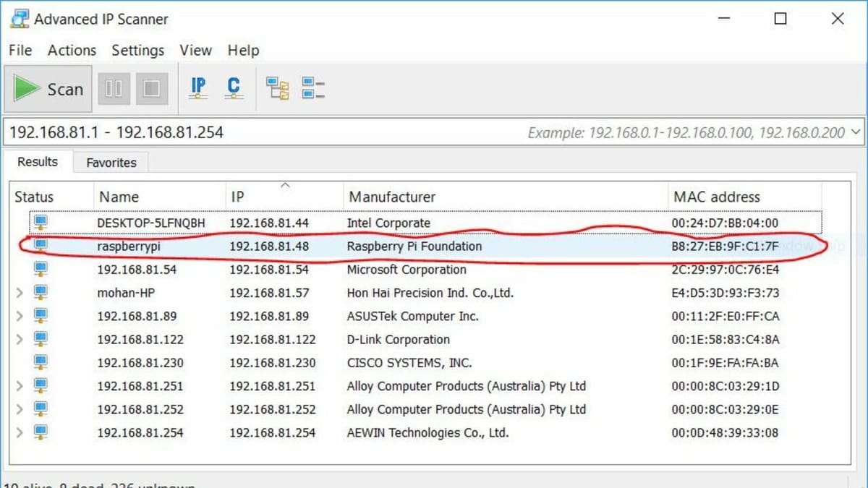Click the Collapse all list icon
This screenshot has height=488, width=868.
point(313,88)
